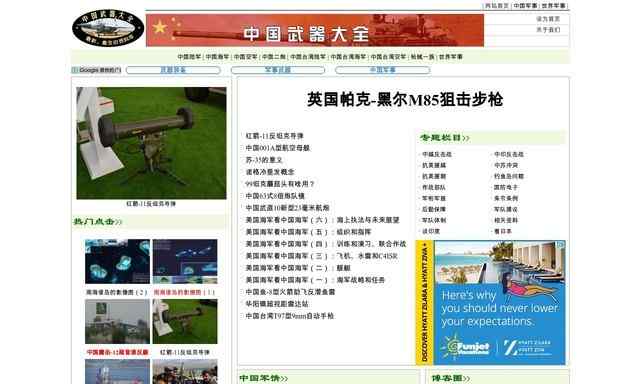Click the Hyatt Zilara logo in ad
The height and width of the screenshot is (384, 640).
coord(527,348)
